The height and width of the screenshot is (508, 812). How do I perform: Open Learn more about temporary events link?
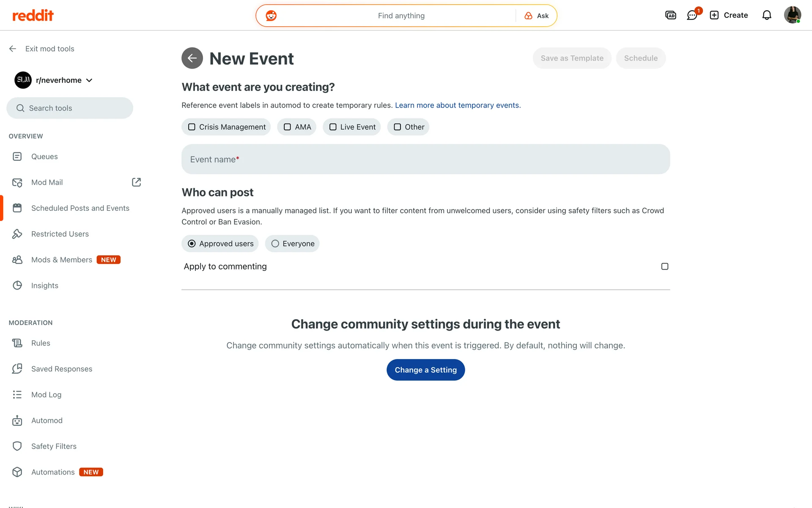[458, 105]
